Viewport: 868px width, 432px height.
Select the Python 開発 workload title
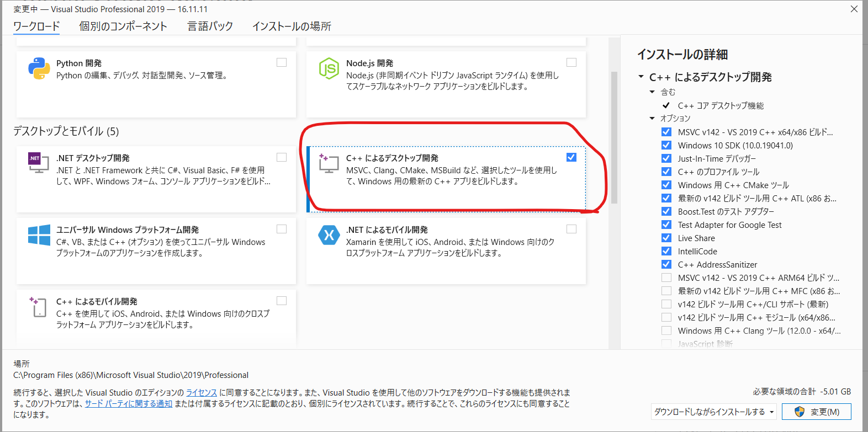coord(79,63)
